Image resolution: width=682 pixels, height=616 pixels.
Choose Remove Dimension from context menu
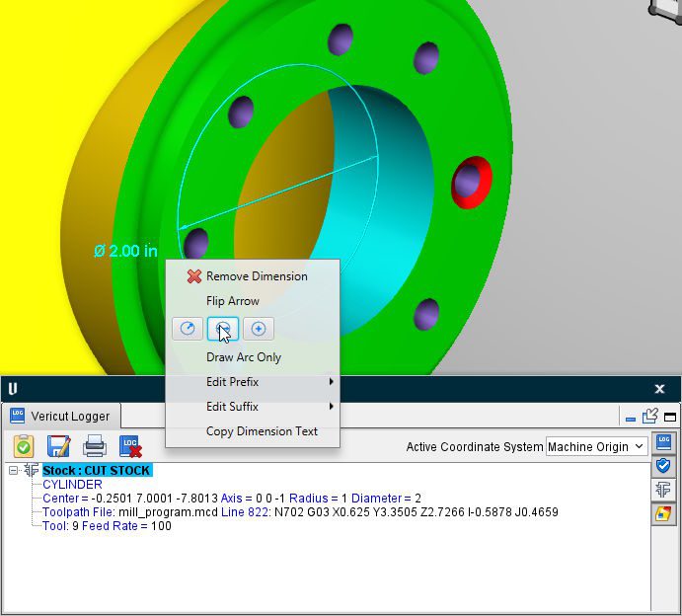point(256,276)
